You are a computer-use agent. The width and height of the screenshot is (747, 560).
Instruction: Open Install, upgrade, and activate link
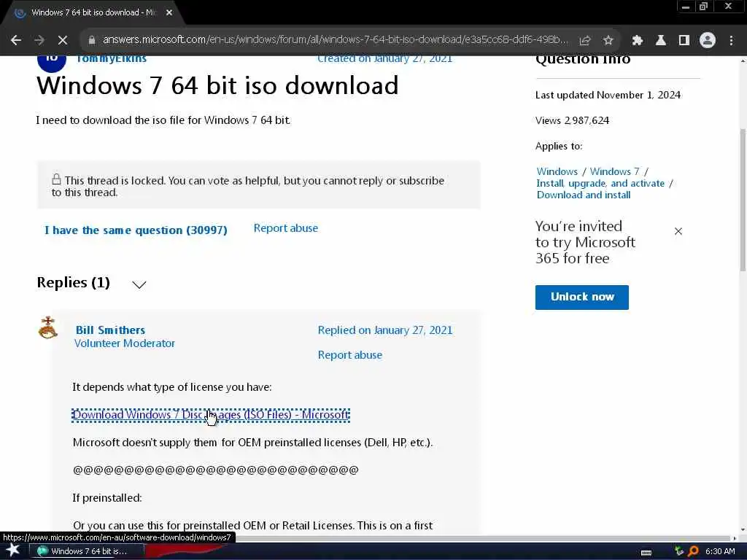[x=600, y=183]
